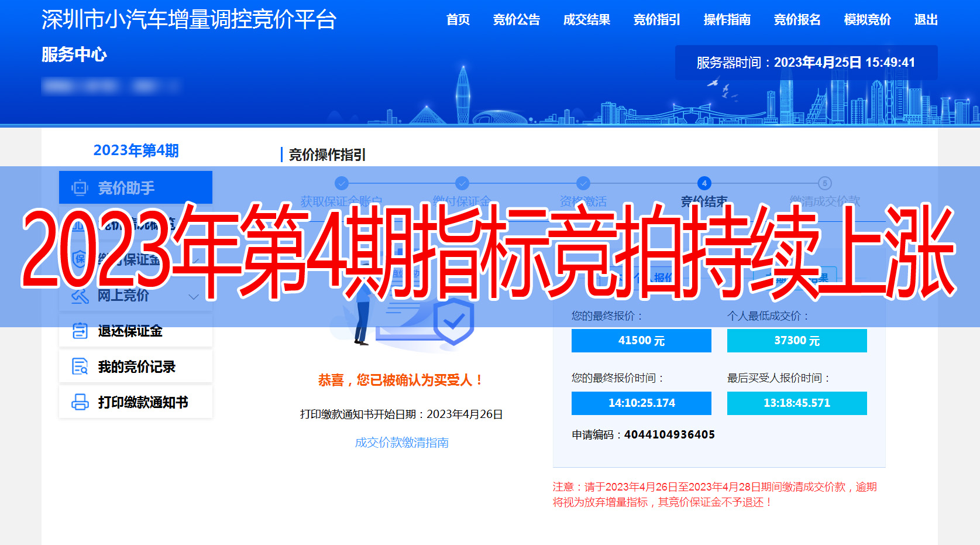The image size is (980, 545).
Task: Click the lowest deal price 37300 元
Action: click(x=797, y=340)
